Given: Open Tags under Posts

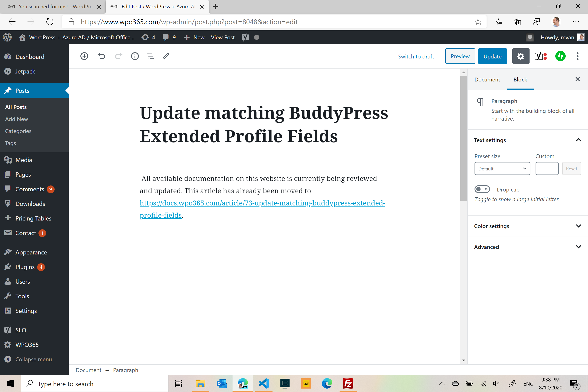Looking at the screenshot, I should click(11, 143).
